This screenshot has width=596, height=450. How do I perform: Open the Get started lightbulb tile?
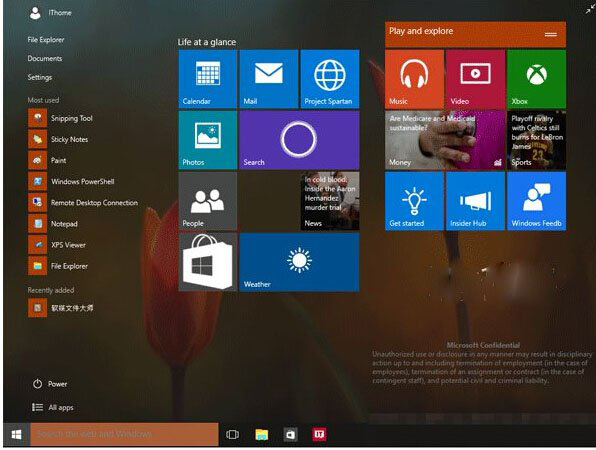point(414,201)
